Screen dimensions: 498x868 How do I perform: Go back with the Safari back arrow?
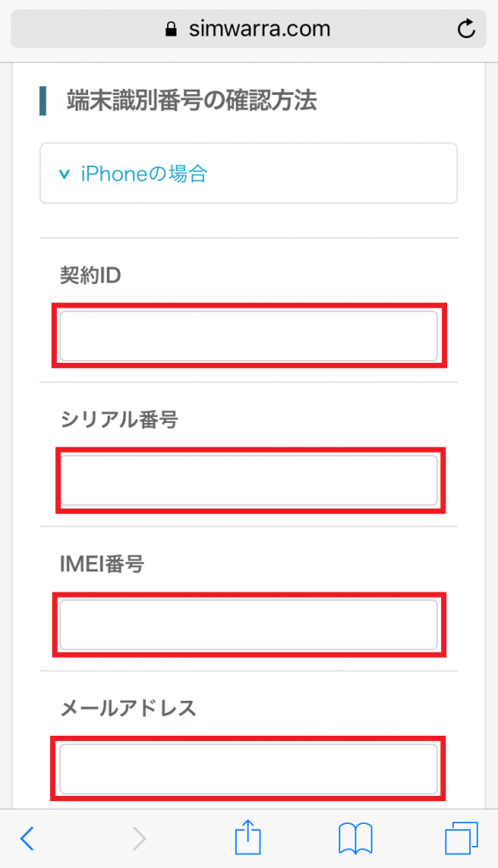[x=27, y=838]
